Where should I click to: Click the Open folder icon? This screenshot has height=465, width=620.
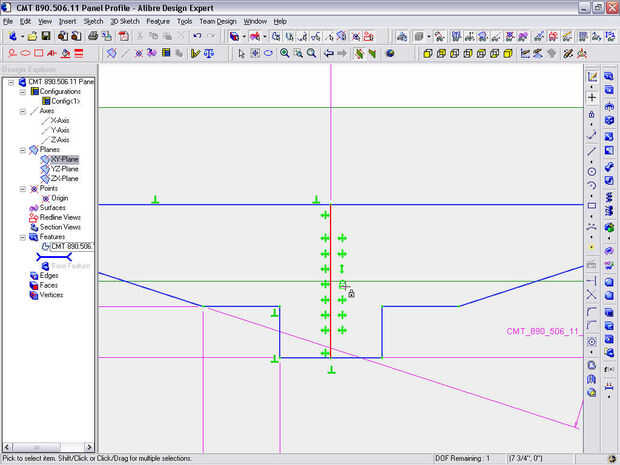32,36
